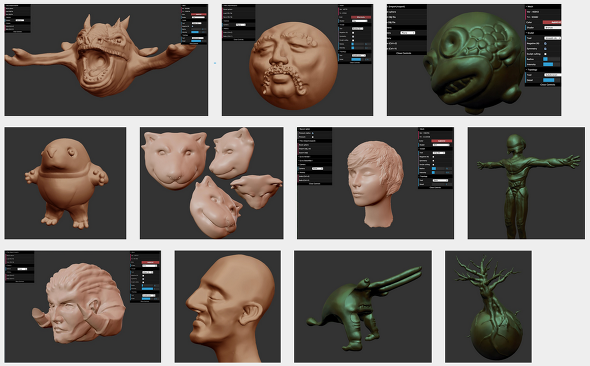Open the bald man profile thumbnail

(x=228, y=307)
